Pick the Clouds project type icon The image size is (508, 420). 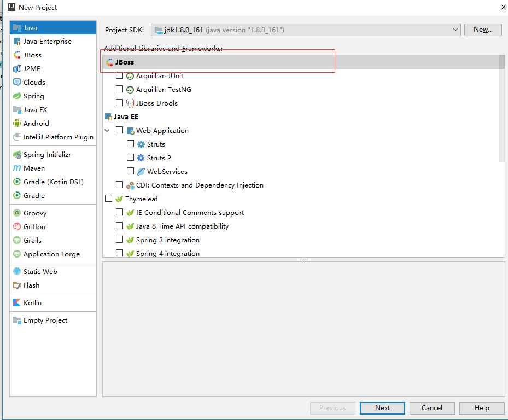click(x=17, y=83)
